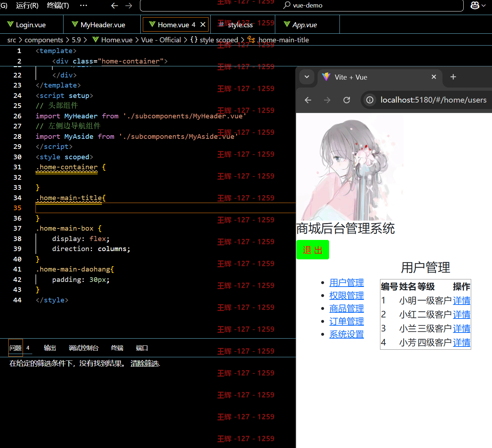This screenshot has width=492, height=448.
Task: Open the 订单管理 navigation link
Action: coord(347,321)
